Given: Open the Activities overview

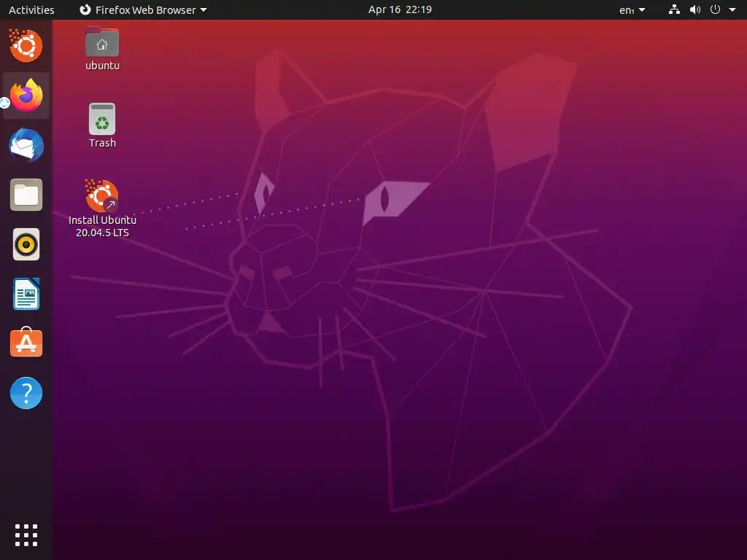Looking at the screenshot, I should tap(31, 9).
